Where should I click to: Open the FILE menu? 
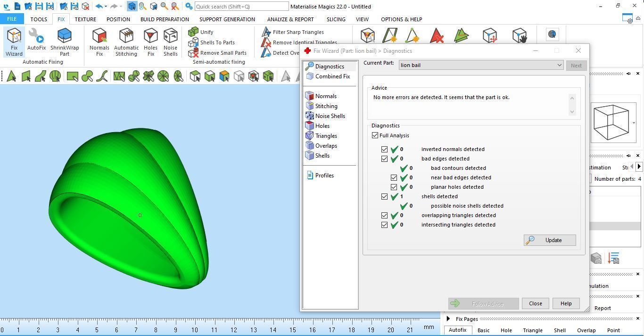[11, 19]
